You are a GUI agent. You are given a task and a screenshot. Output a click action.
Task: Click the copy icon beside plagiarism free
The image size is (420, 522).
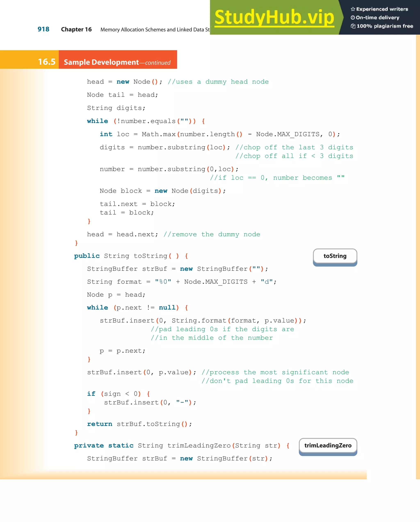pos(353,26)
